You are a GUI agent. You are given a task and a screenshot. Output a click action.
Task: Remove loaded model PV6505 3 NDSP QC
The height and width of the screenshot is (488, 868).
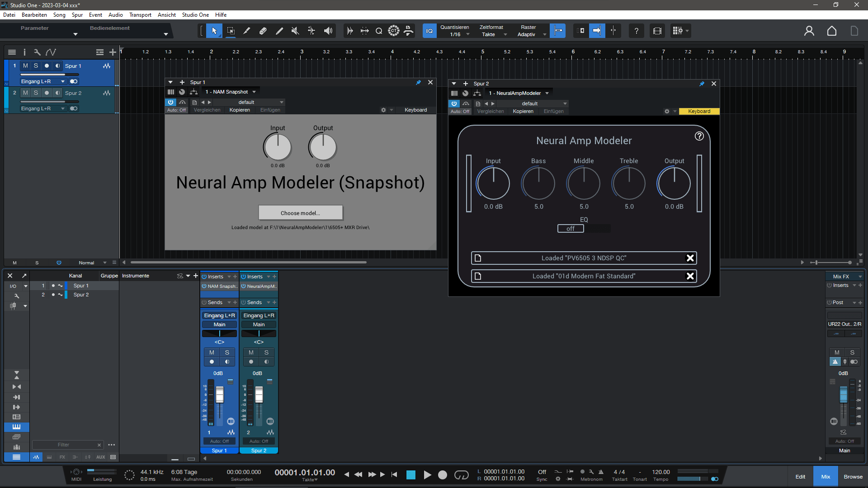point(690,258)
